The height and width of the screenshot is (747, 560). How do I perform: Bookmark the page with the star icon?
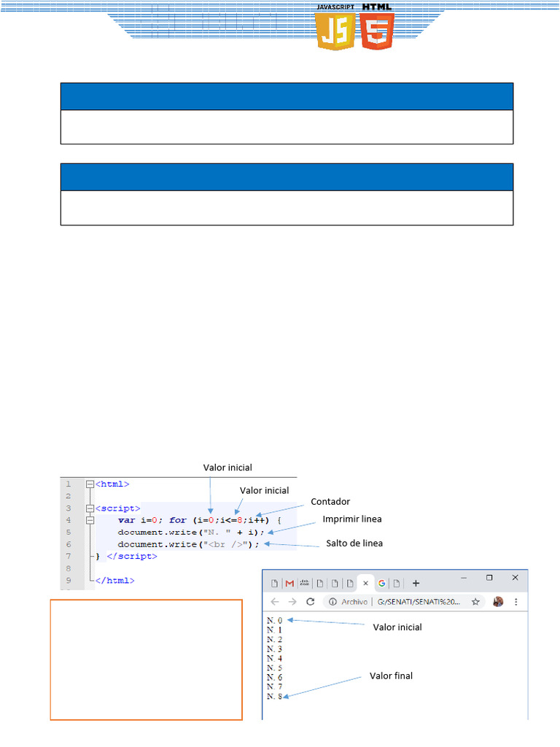click(x=475, y=602)
